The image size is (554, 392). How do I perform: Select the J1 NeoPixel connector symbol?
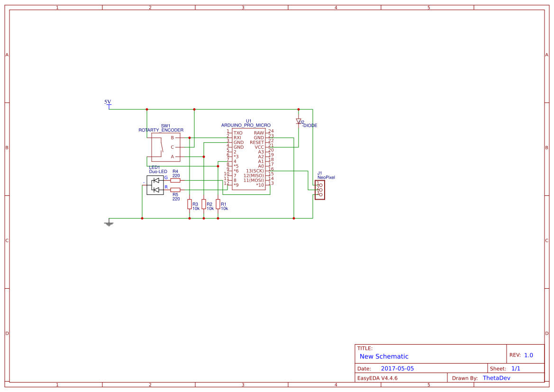pyautogui.click(x=320, y=190)
